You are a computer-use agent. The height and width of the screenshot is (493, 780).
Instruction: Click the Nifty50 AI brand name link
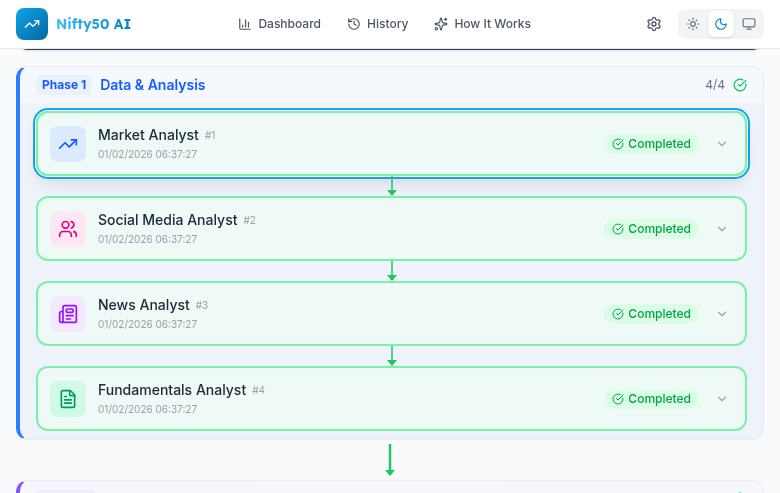click(93, 24)
